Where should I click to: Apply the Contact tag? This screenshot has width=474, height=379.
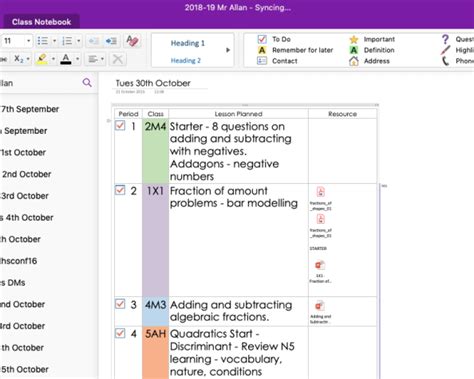[x=277, y=61]
